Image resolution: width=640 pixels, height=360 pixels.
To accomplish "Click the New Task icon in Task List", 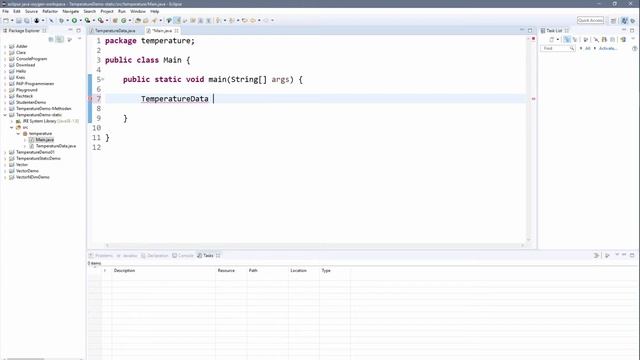I will point(551,39).
